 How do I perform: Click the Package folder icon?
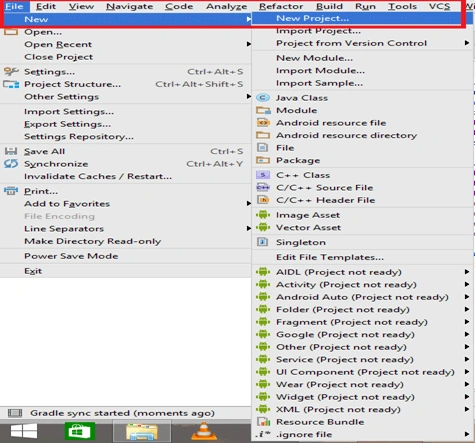[x=263, y=160]
